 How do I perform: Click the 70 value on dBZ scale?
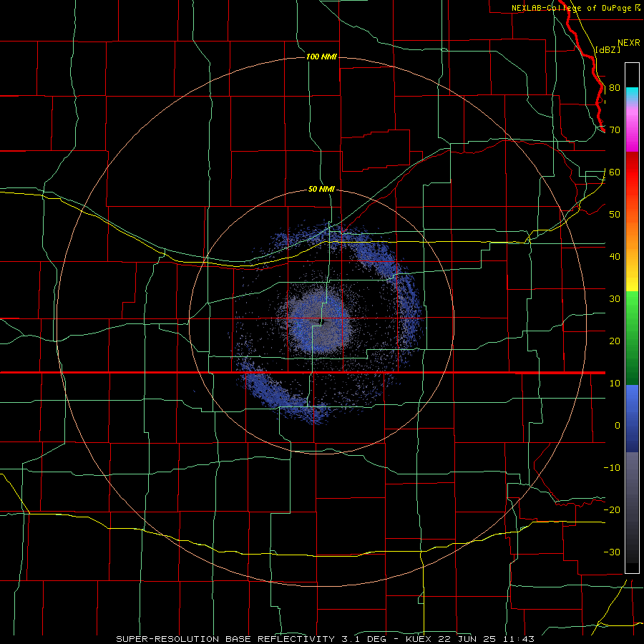tap(615, 130)
